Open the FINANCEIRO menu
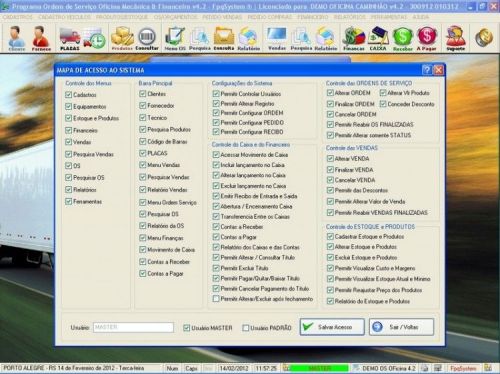Screen dimensions: 500x374 [312, 17]
